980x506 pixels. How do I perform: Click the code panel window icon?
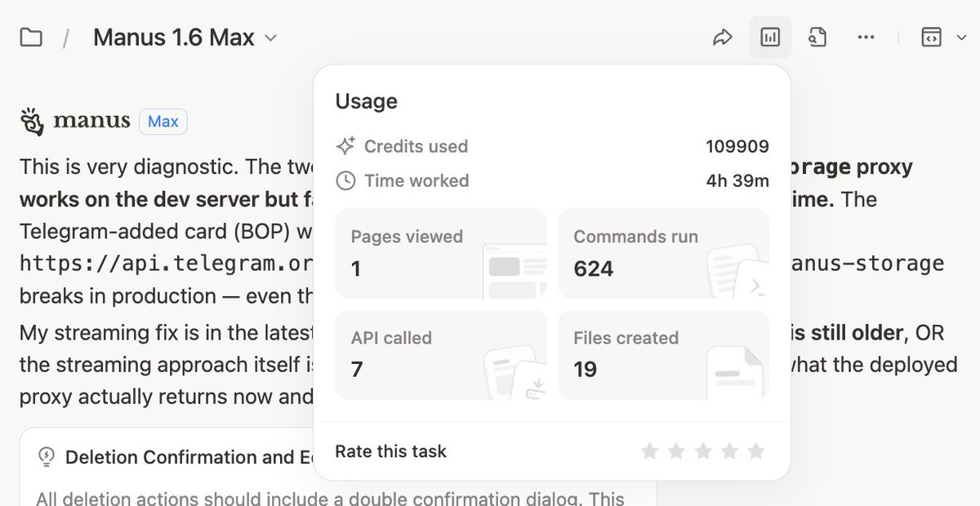(x=931, y=38)
